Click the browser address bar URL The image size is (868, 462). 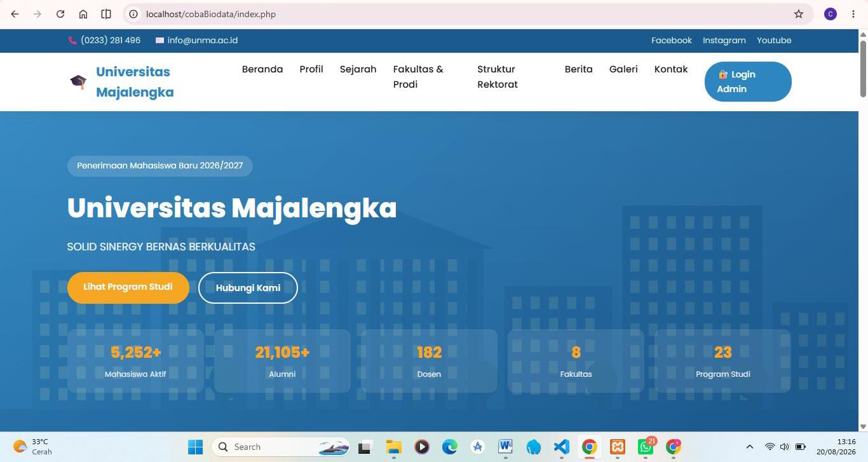coord(211,14)
